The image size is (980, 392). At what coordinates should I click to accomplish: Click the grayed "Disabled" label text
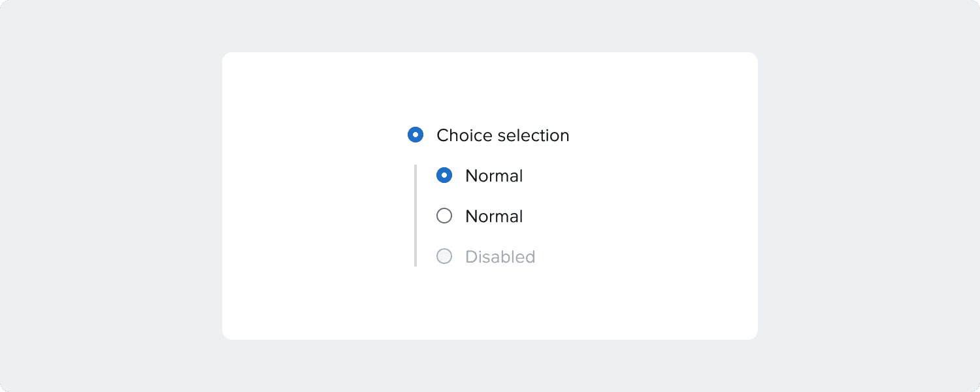point(500,257)
